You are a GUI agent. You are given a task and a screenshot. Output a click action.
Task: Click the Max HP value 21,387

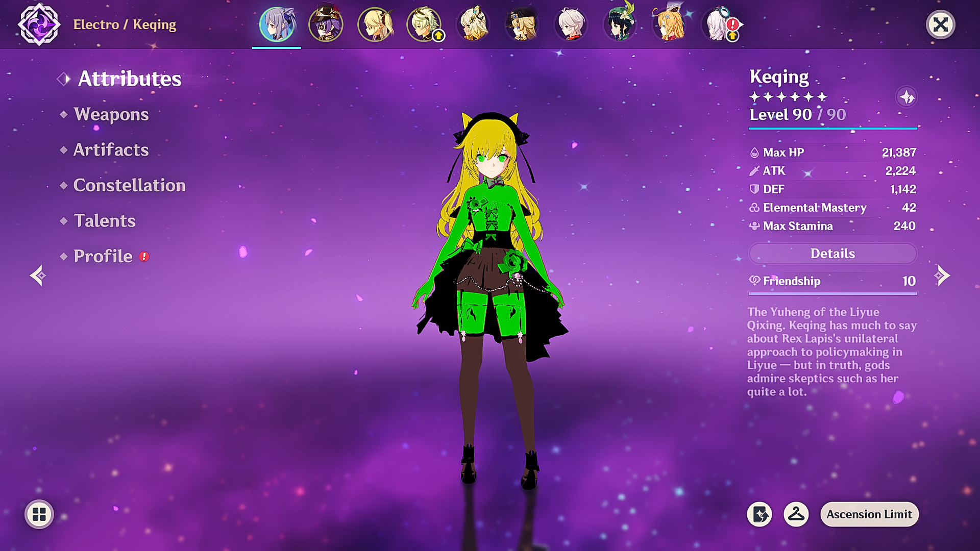tap(899, 153)
